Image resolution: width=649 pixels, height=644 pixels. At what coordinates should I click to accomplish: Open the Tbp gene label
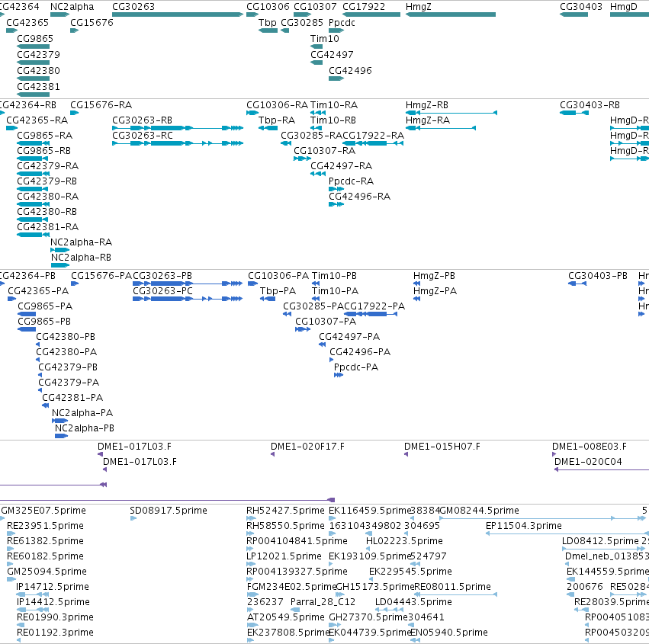268,22
